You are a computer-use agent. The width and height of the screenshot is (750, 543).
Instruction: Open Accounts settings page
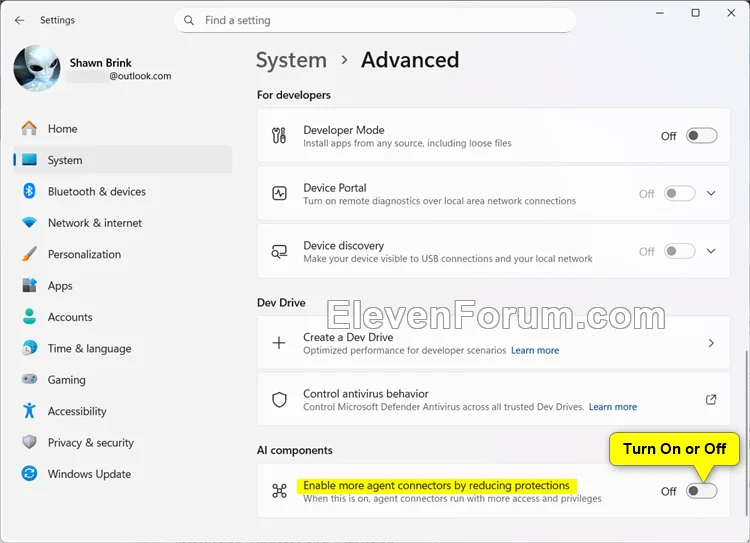tap(123, 317)
